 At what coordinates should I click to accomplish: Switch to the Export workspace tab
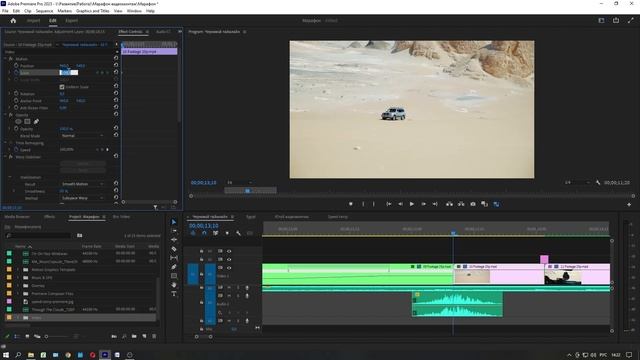pos(71,20)
